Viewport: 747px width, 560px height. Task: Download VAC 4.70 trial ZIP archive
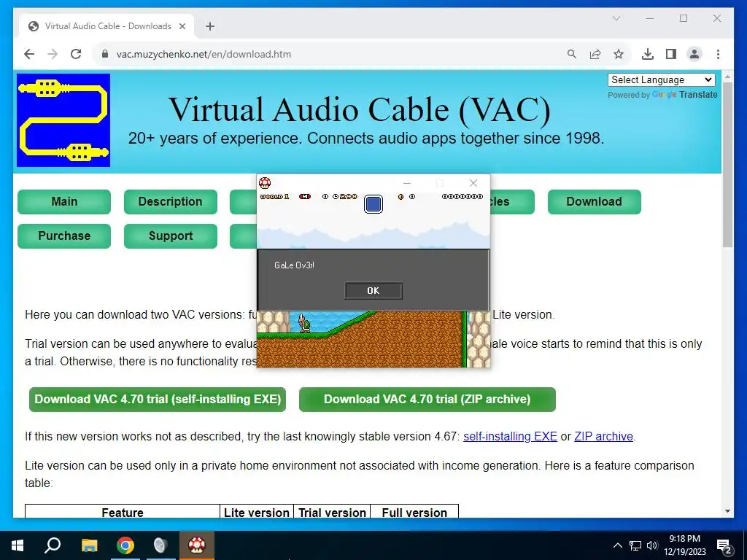(427, 400)
